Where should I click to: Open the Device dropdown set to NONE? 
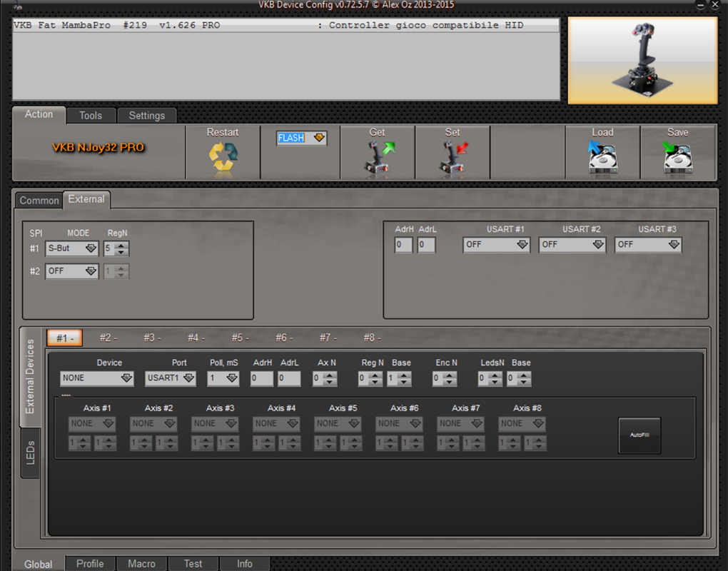pos(96,378)
